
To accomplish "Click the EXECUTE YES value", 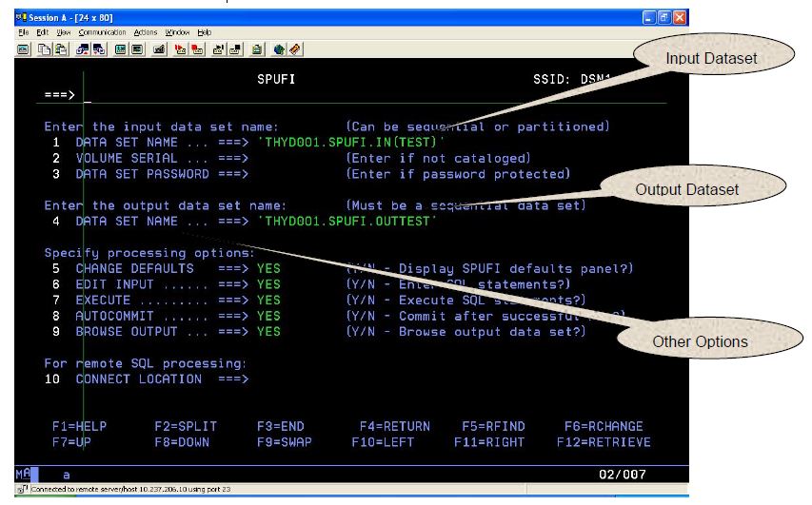I will 268,301.
